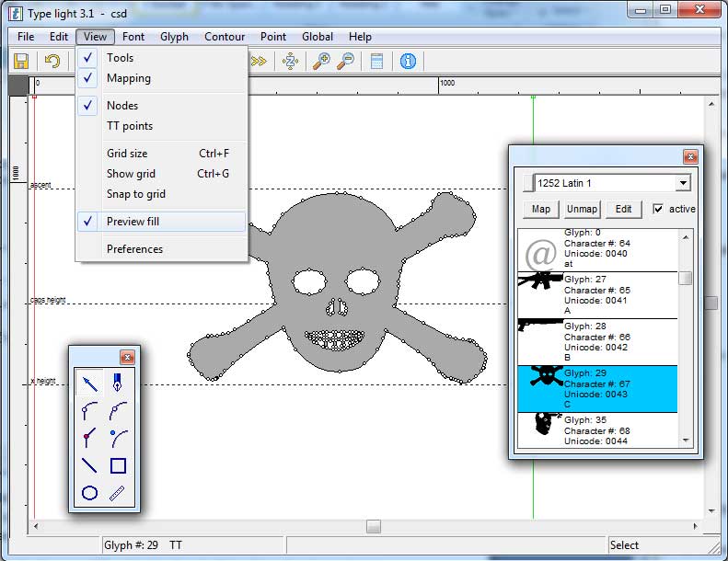Click the blue info icon in toolbar
The width and height of the screenshot is (728, 561).
click(x=408, y=62)
